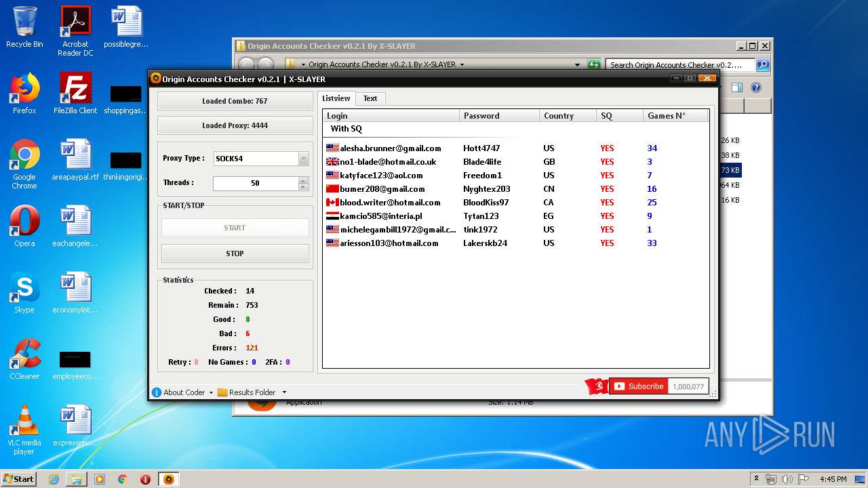
Task: Open Skype desktop shortcut
Action: coord(24,293)
